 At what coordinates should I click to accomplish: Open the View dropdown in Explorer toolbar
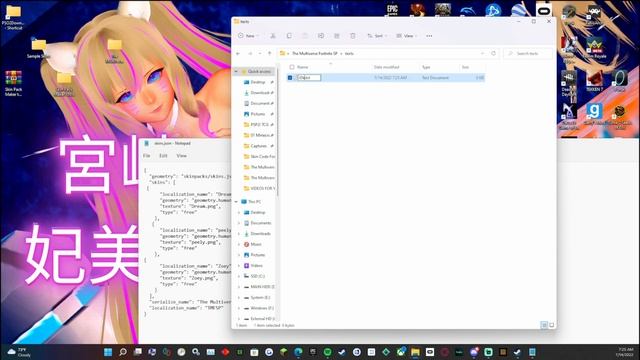(406, 36)
